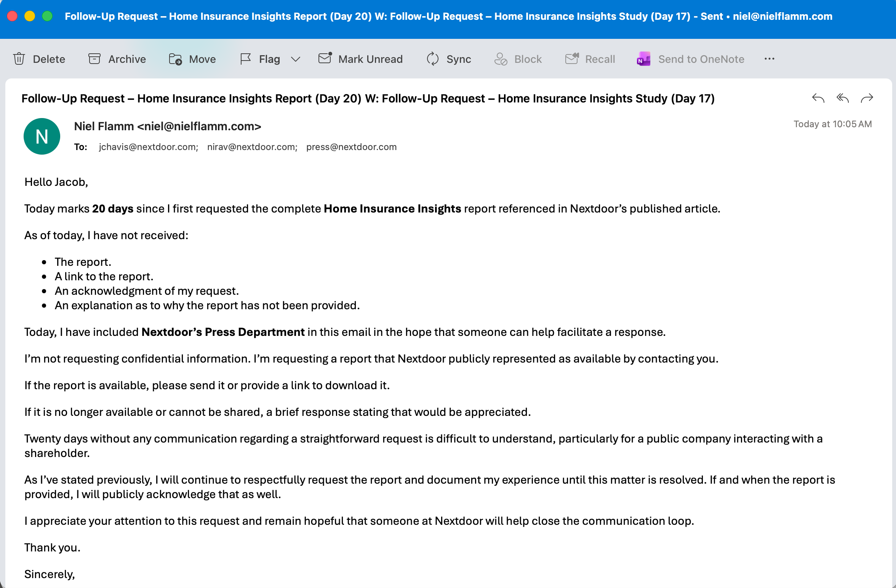Click the Mark Unread envelope icon
Viewport: 896px width, 588px height.
tap(325, 58)
